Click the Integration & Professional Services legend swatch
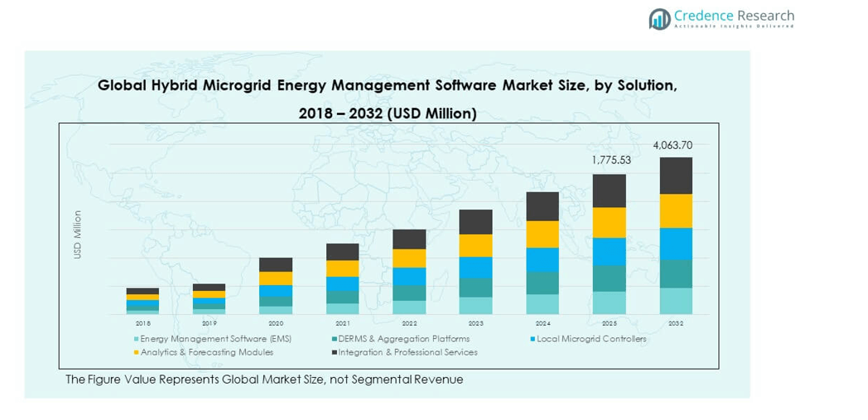 click(x=334, y=352)
